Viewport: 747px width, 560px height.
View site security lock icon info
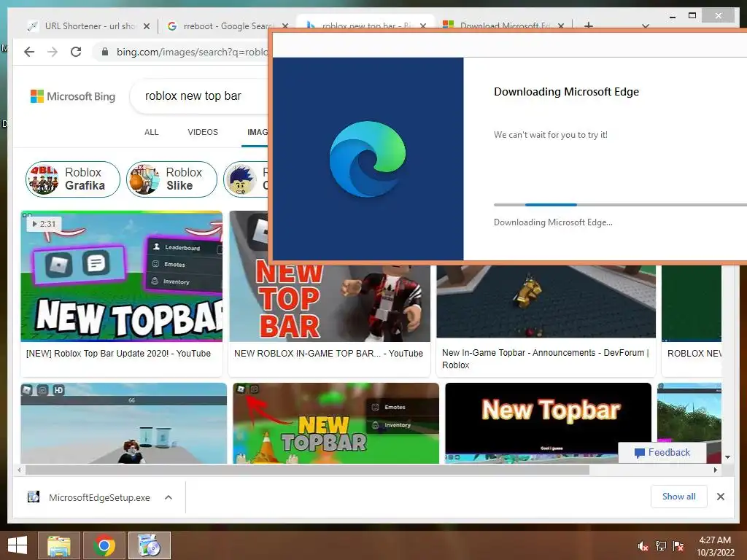tap(105, 52)
